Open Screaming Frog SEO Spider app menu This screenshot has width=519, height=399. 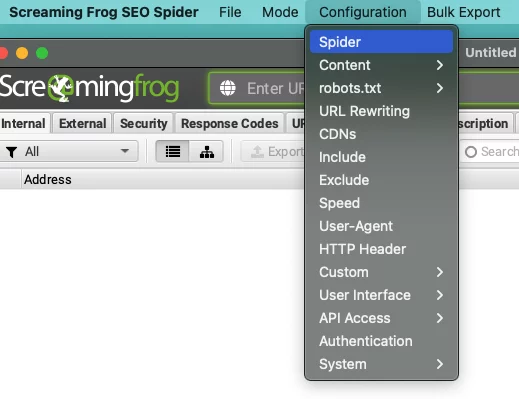click(104, 12)
